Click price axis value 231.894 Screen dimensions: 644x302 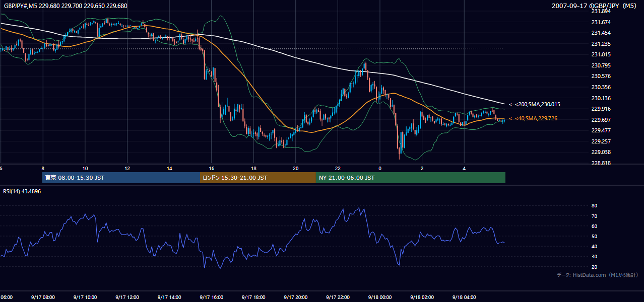tap(601, 11)
